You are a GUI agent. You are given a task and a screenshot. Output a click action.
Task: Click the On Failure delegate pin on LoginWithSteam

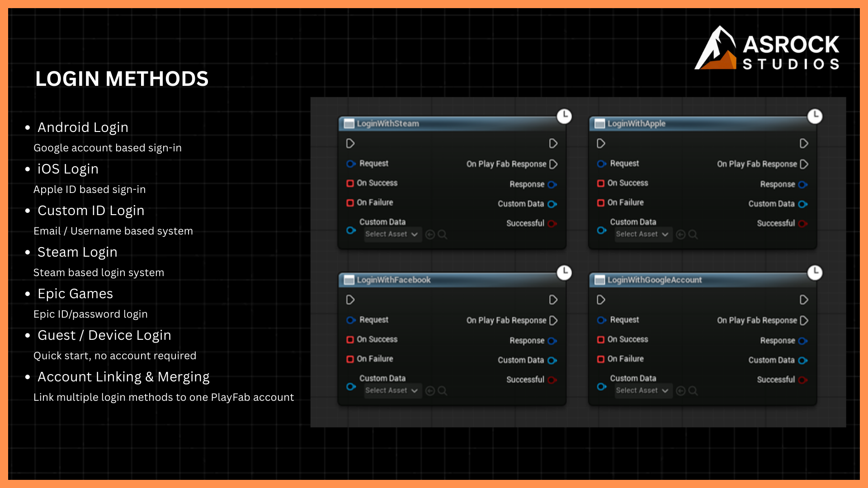pos(350,202)
